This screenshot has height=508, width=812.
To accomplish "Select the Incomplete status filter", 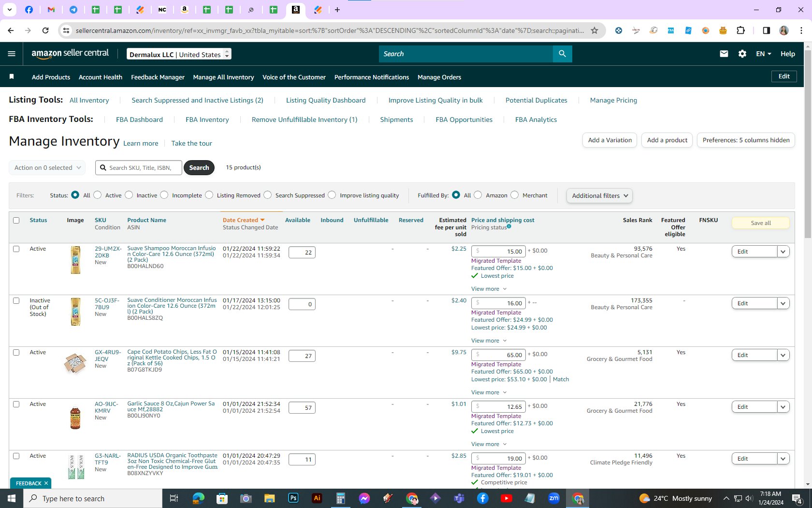I will (164, 195).
